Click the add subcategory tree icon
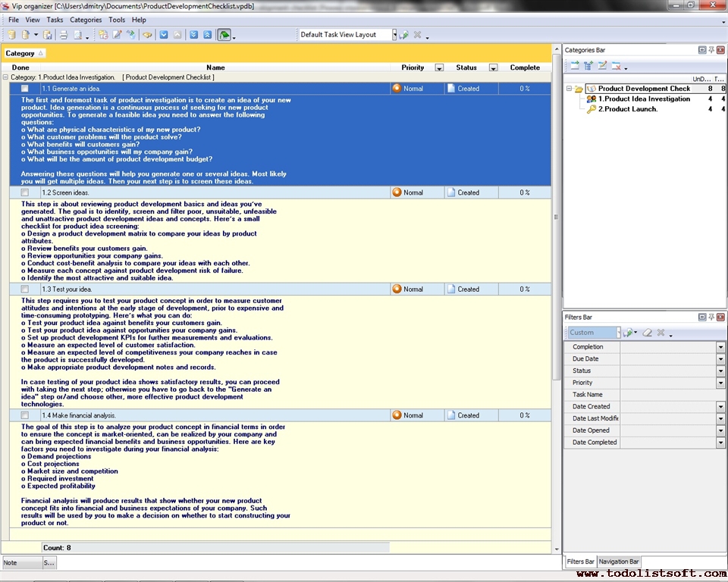Image resolution: width=728 pixels, height=582 pixels. coord(588,66)
